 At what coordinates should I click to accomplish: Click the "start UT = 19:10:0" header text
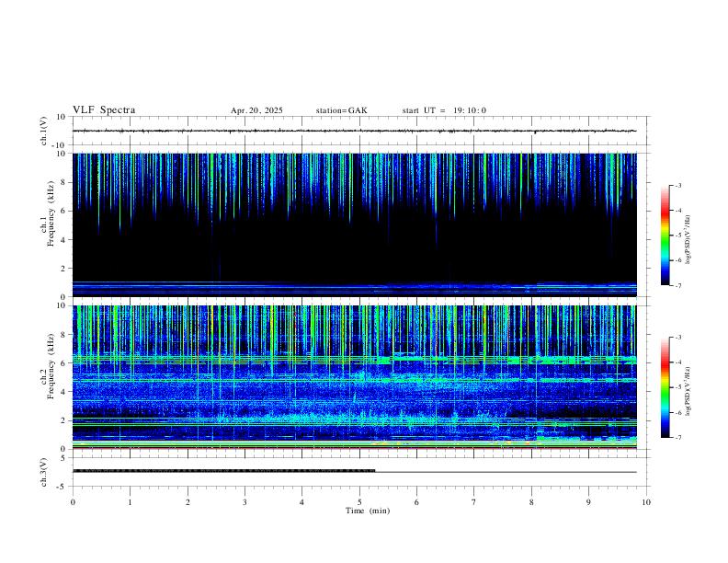pyautogui.click(x=444, y=110)
